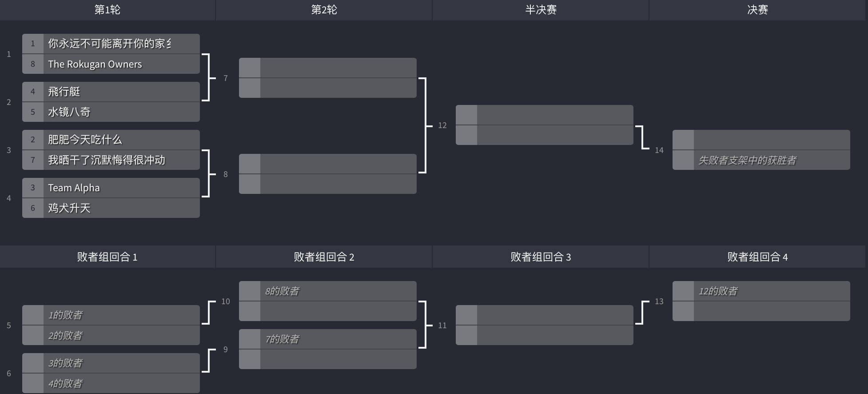Click the 第1轮 round header
Viewport: 868px width, 394px height.
coord(107,10)
